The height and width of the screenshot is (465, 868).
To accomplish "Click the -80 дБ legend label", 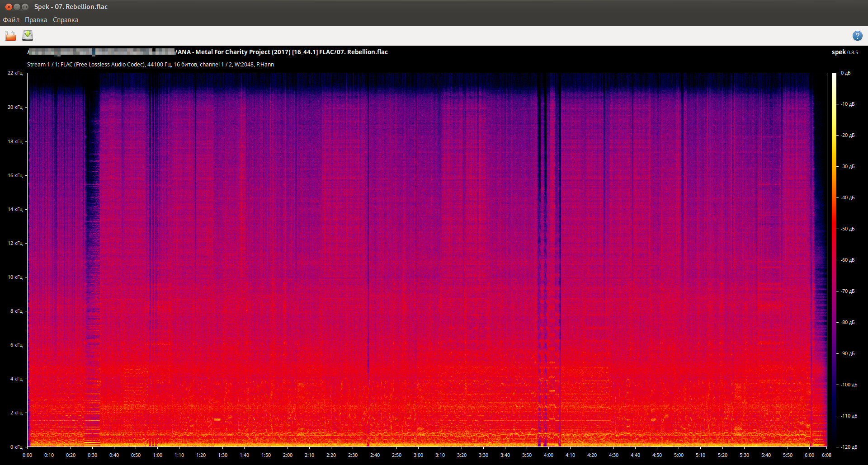I will tap(848, 322).
